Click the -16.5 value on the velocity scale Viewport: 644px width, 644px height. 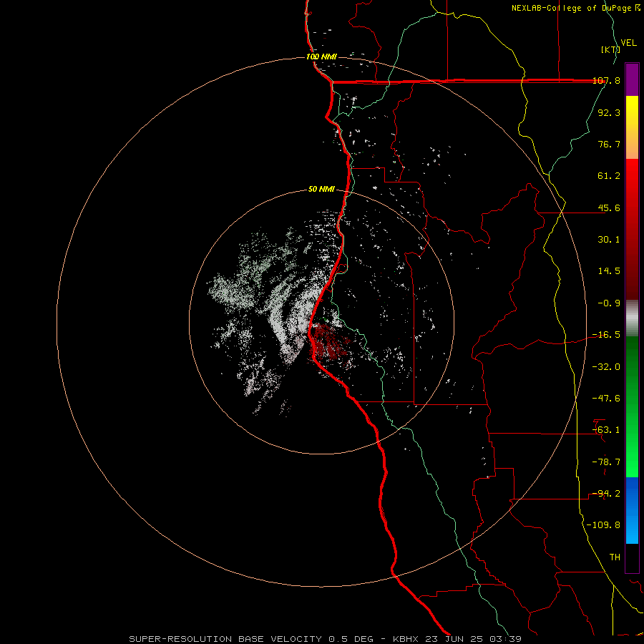(606, 335)
